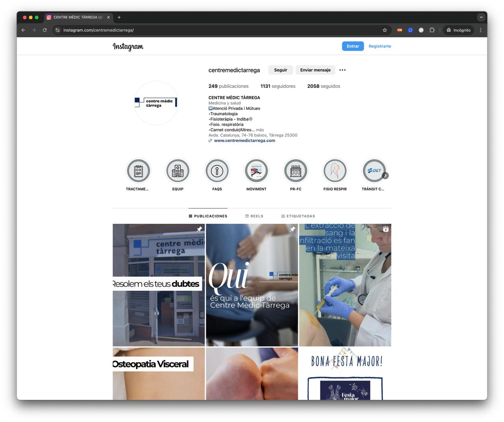Open www.centremedictarrega.com website link
This screenshot has width=504, height=422.
[245, 140]
